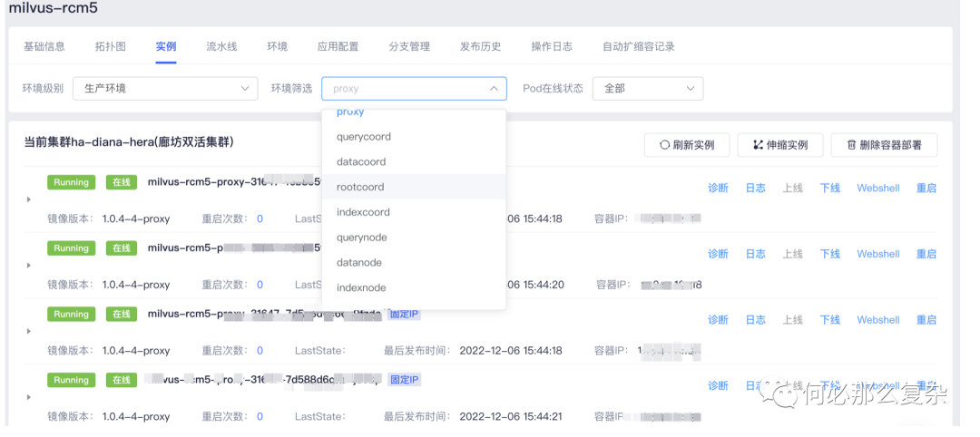Click the 伸缩实例 button

pos(780,145)
